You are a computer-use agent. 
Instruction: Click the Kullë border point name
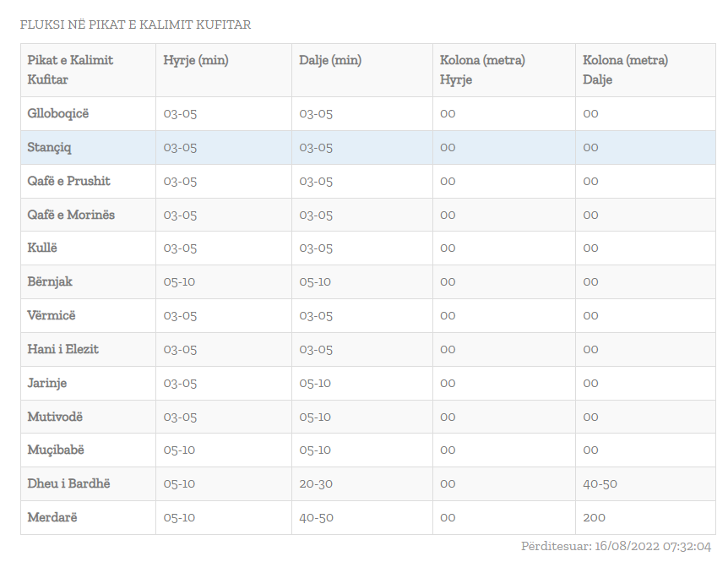[42, 248]
